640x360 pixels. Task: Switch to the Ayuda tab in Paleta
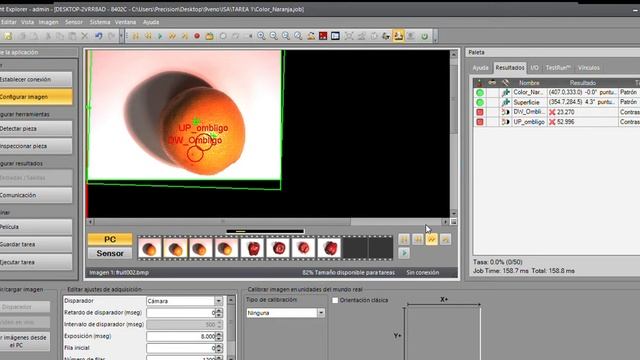(480, 68)
